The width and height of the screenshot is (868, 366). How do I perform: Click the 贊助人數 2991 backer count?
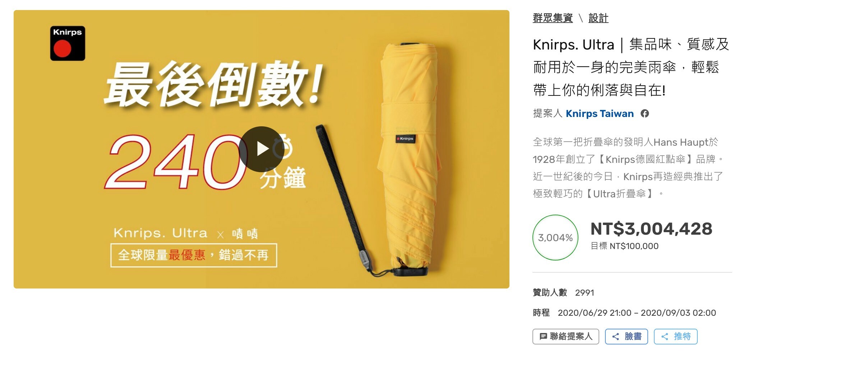[563, 292]
